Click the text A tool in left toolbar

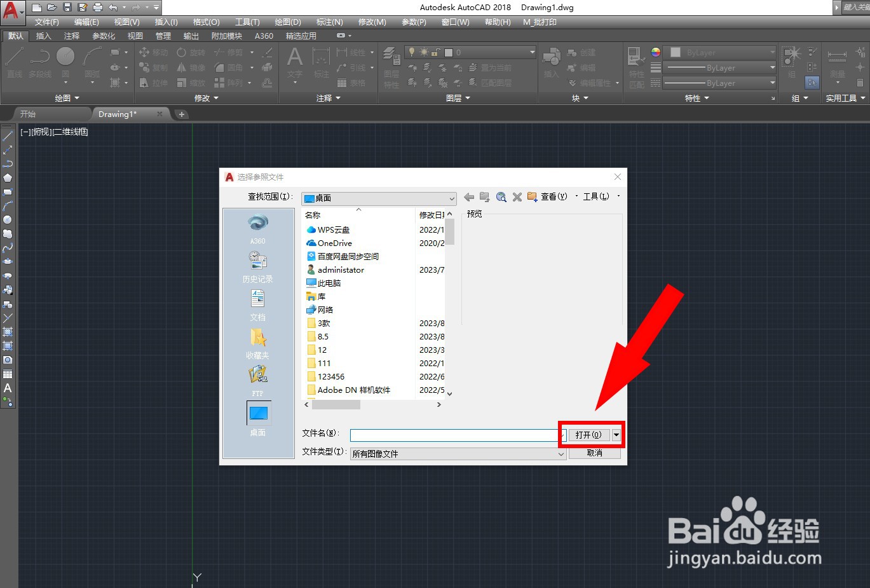coord(8,388)
